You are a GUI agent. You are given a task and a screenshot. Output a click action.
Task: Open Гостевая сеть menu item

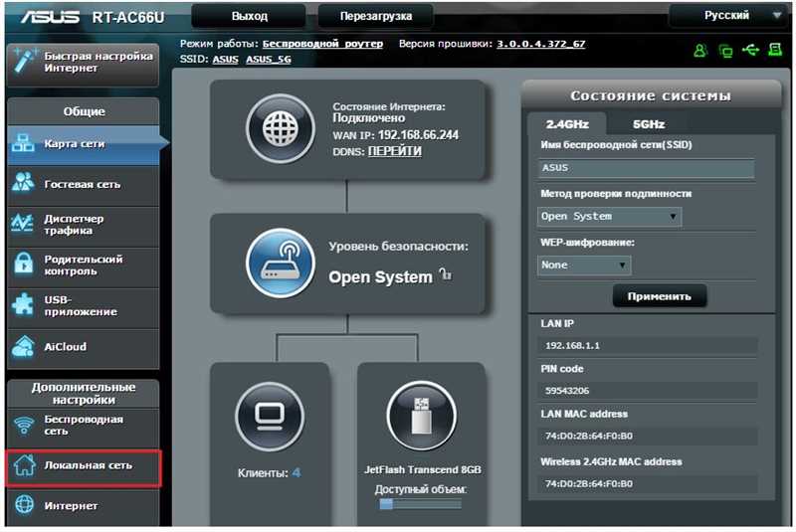click(x=84, y=185)
